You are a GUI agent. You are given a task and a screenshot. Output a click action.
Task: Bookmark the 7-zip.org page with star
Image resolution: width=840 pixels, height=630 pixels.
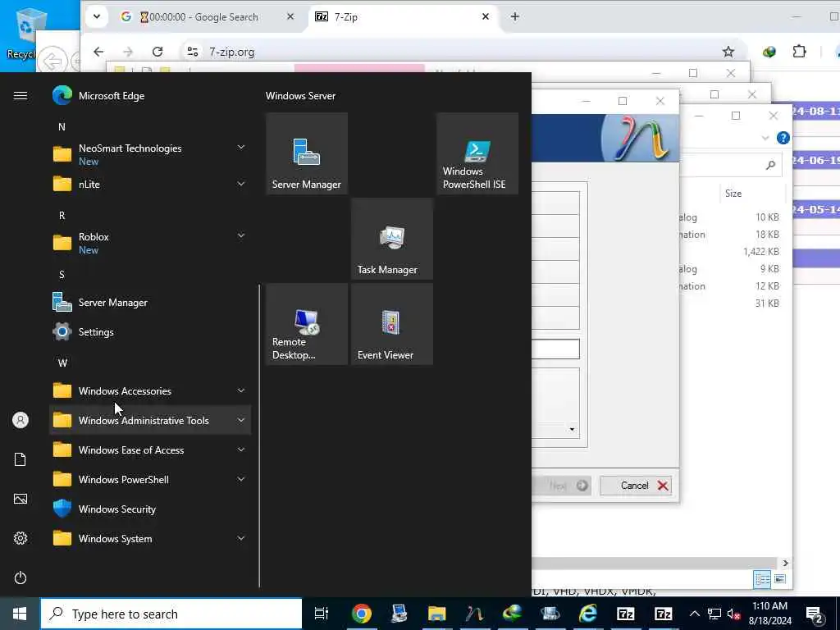coord(728,52)
